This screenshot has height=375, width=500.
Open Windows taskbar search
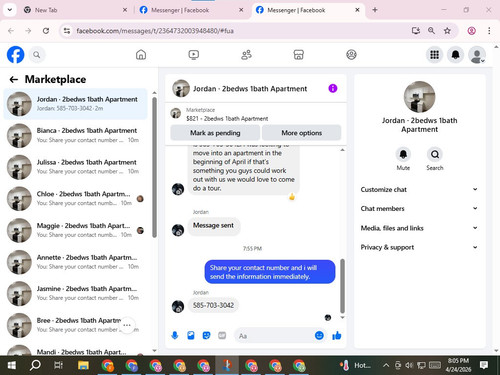(x=35, y=365)
